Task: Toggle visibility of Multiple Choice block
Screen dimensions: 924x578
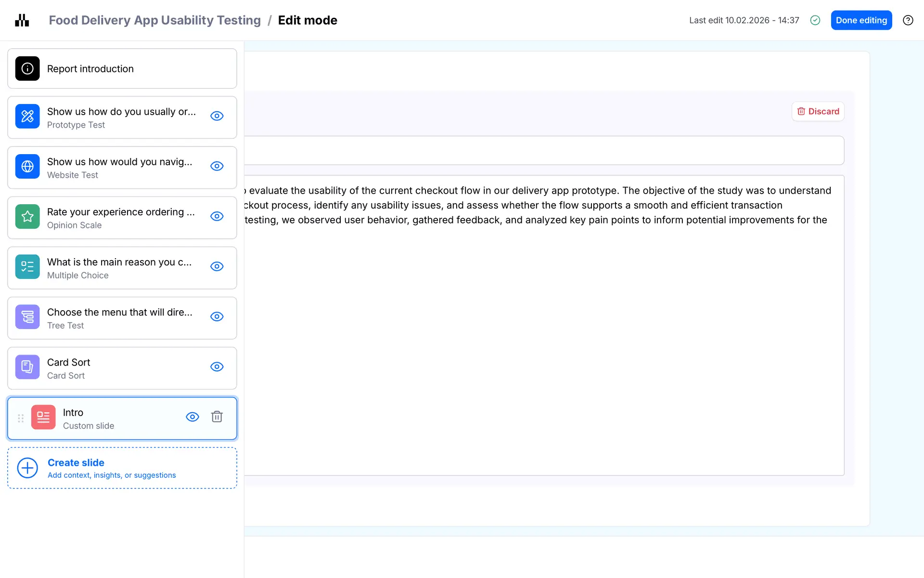Action: (x=217, y=266)
